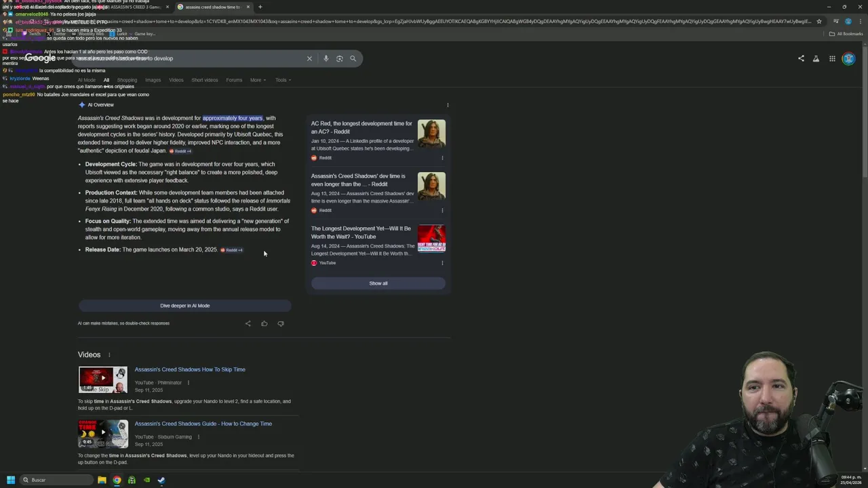868x488 pixels.
Task: Open Chrome three-dot menu
Action: coord(859,21)
